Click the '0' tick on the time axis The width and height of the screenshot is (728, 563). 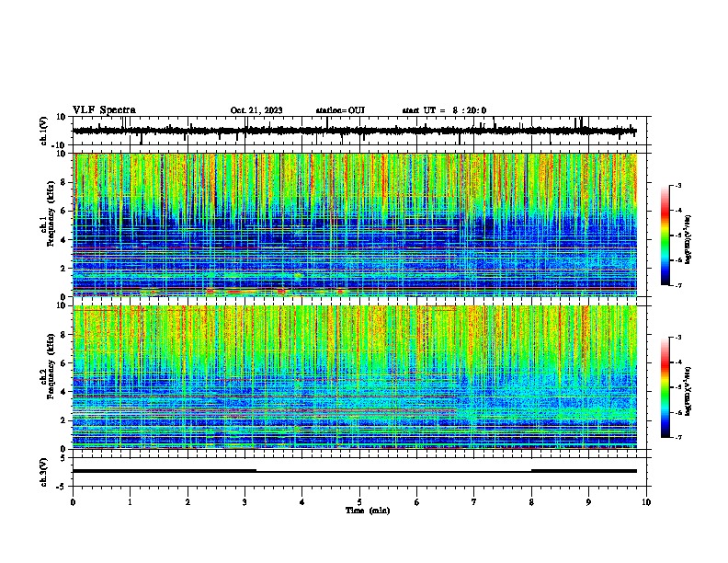(x=73, y=502)
